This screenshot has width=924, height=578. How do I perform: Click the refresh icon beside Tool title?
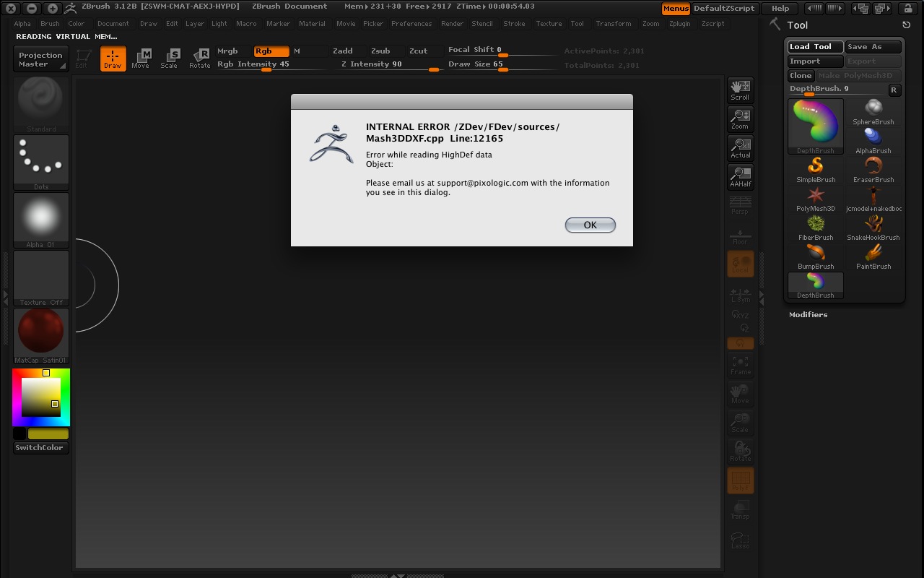[907, 25]
